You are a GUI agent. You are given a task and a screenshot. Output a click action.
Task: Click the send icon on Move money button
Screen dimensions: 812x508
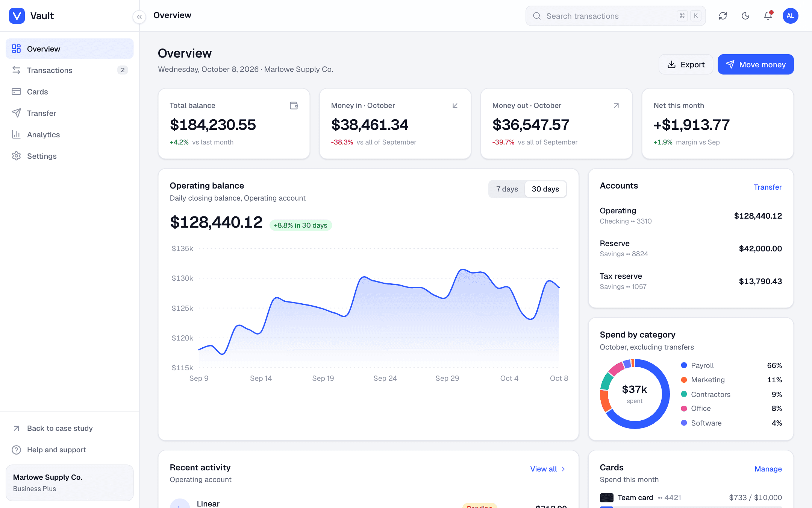coord(730,64)
